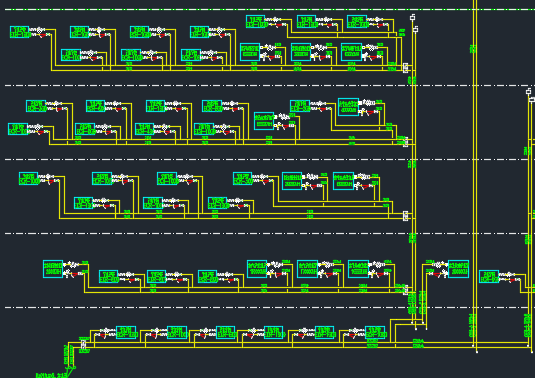Click the air vent symbol at the far-right riser
This screenshot has width=535, height=378.
click(x=529, y=91)
